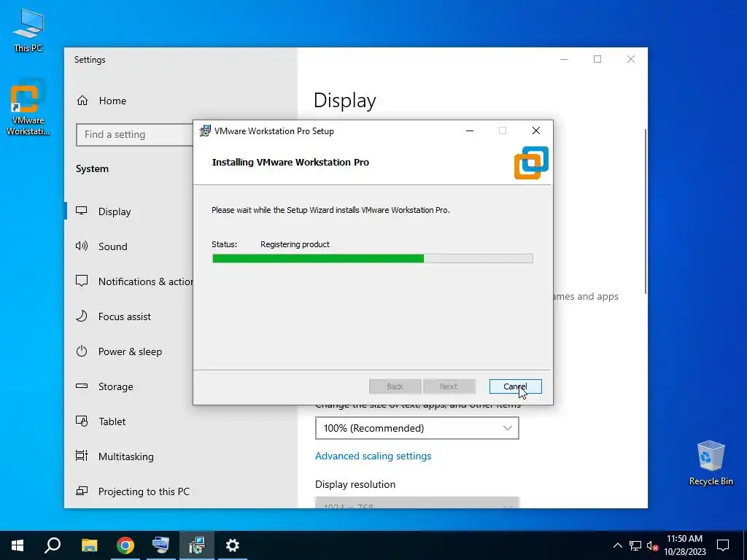
Task: Click the computer app icon beside Chrome in the taskbar
Action: (160, 545)
